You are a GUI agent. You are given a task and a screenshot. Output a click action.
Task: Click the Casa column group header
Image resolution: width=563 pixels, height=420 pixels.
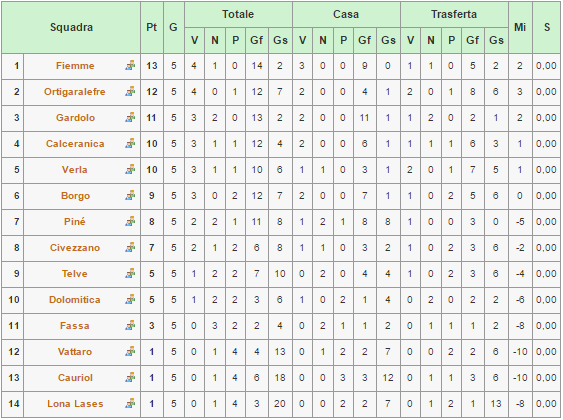(x=346, y=14)
